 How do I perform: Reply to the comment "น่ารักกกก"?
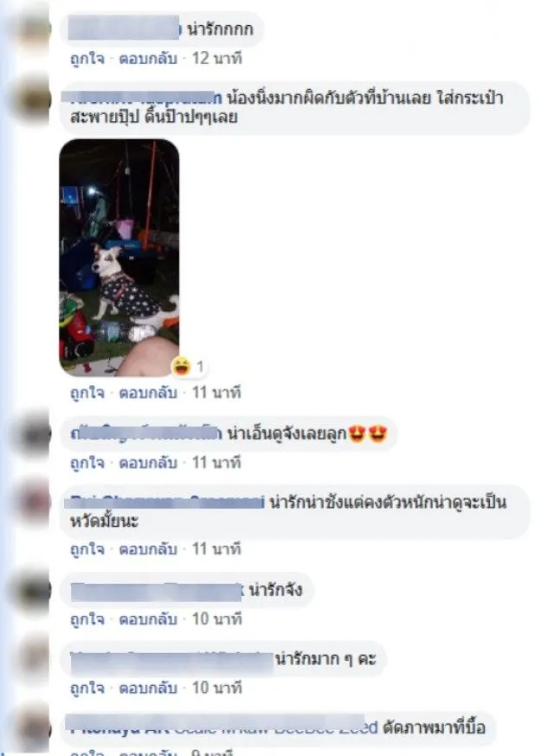tap(148, 59)
